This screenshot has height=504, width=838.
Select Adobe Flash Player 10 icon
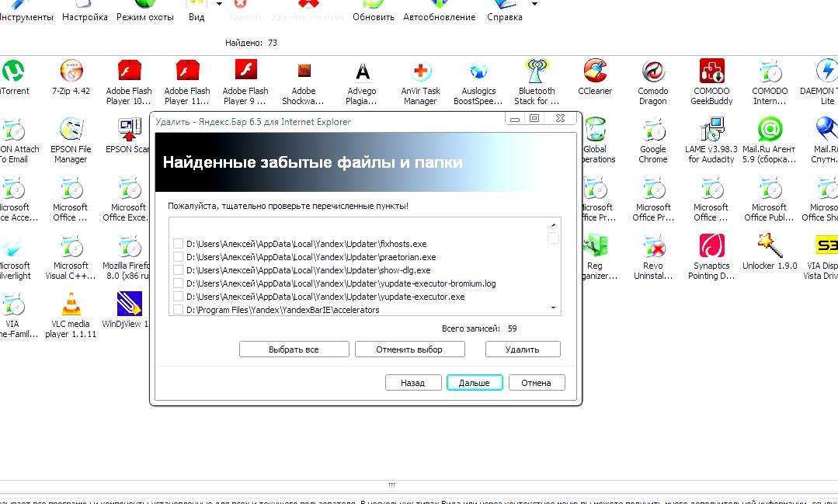[129, 71]
